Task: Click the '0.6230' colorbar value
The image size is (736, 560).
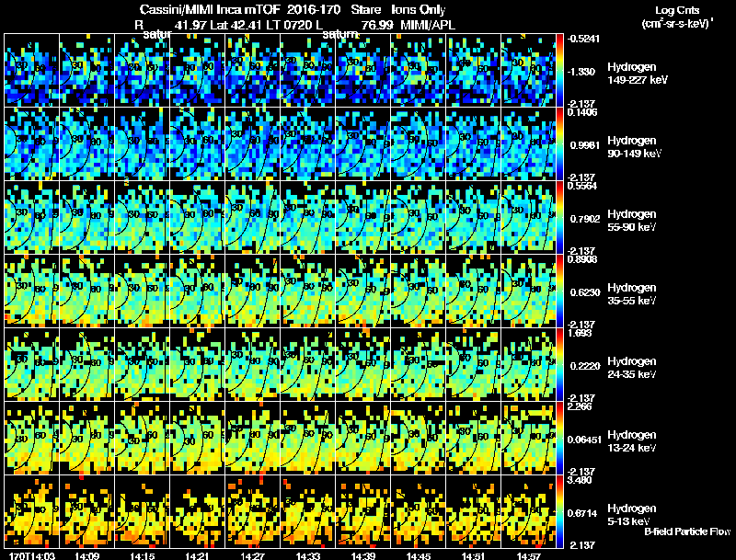Action: (x=585, y=292)
